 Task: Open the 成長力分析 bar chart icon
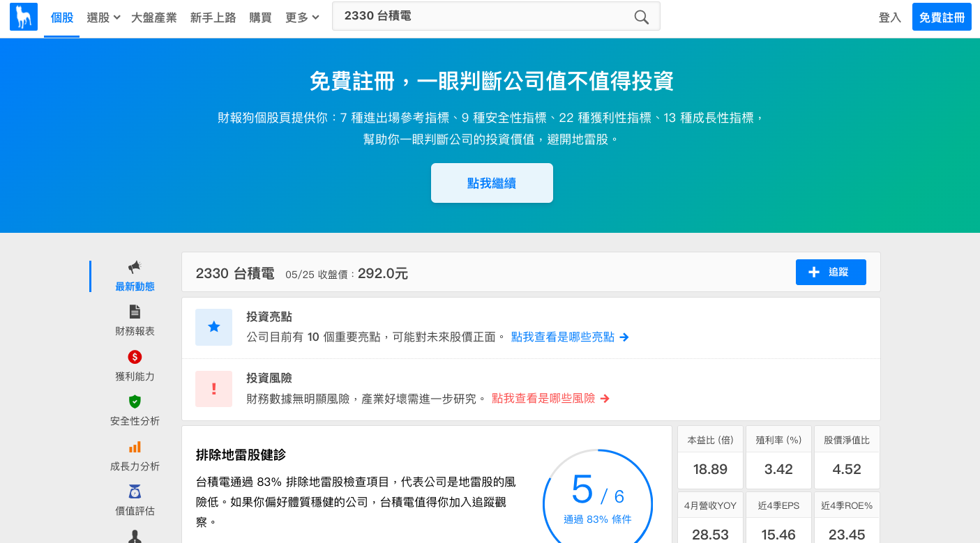[135, 447]
